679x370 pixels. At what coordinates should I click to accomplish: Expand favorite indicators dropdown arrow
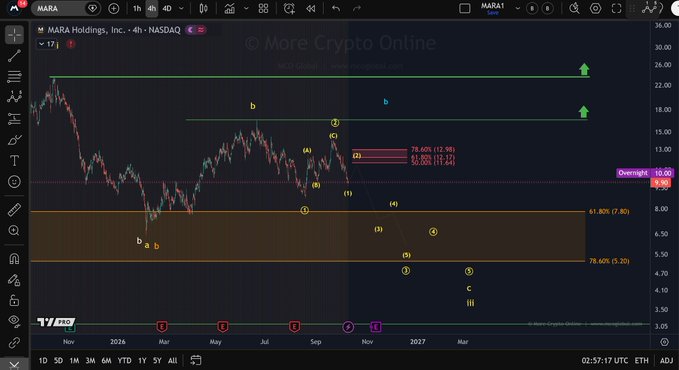pyautogui.click(x=246, y=8)
